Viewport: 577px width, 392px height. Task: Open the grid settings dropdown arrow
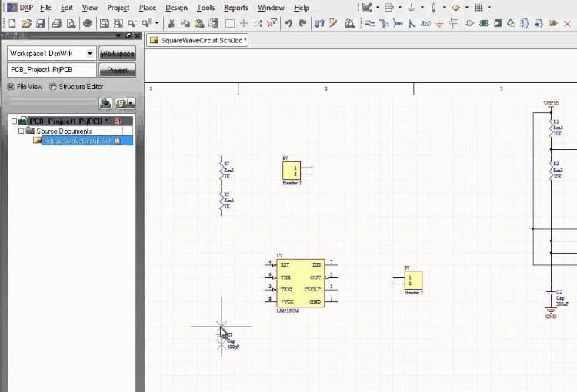click(490, 8)
